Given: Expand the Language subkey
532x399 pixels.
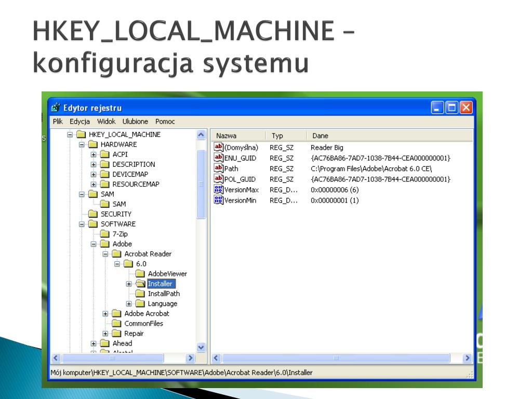Looking at the screenshot, I should tap(129, 303).
